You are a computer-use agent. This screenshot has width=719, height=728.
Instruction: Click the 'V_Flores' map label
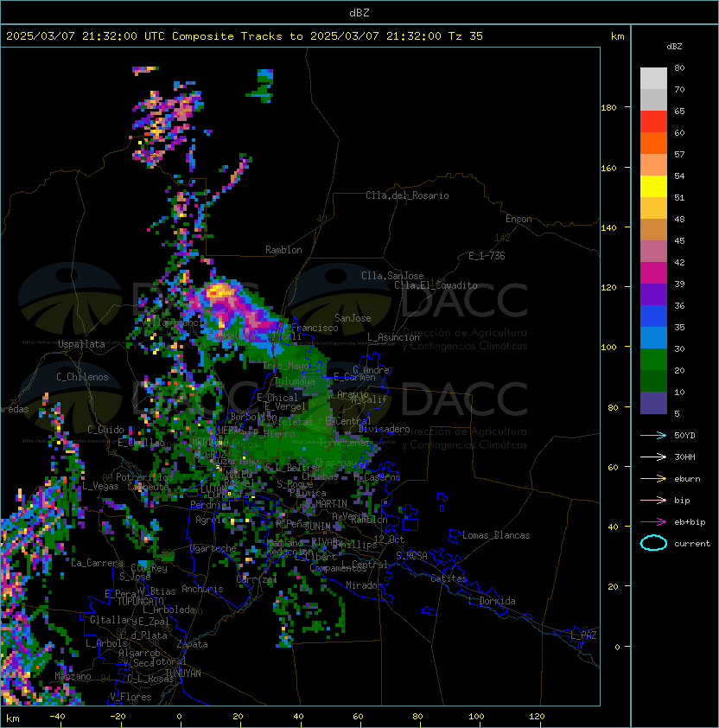(x=130, y=697)
